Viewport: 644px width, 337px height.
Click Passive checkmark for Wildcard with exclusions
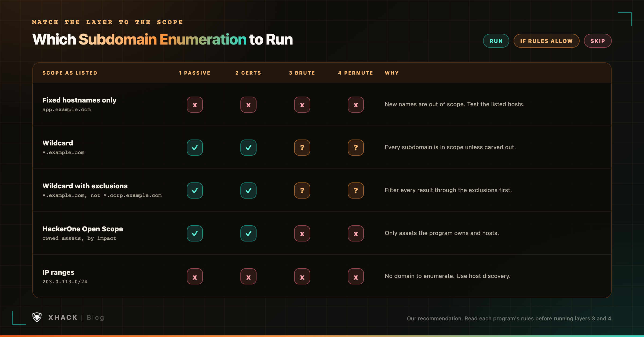coord(195,191)
